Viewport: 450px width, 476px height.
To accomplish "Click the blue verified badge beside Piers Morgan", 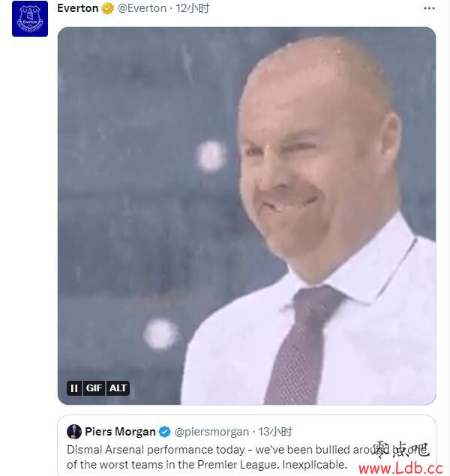I will coord(165,431).
